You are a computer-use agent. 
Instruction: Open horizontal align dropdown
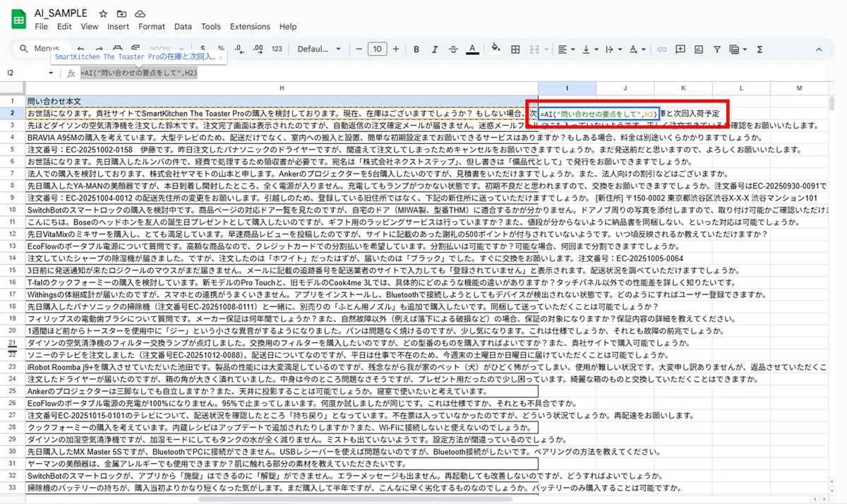coord(566,49)
